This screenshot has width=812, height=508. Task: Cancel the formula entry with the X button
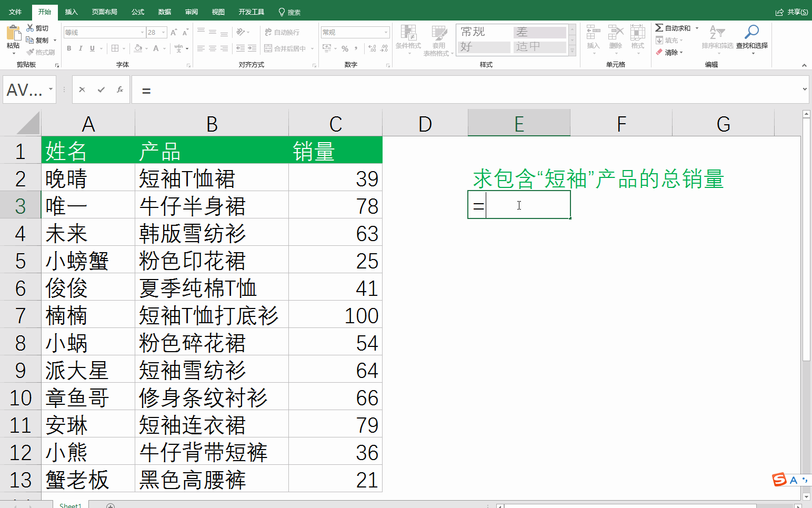pos(82,89)
